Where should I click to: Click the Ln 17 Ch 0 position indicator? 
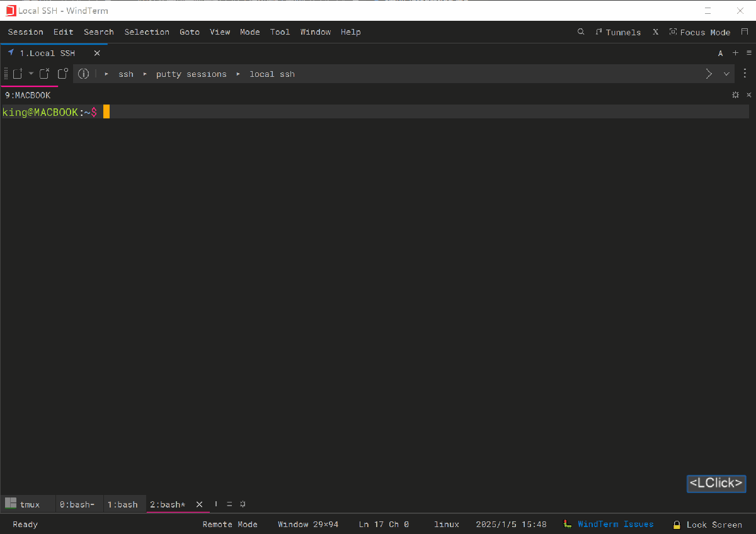pos(384,524)
